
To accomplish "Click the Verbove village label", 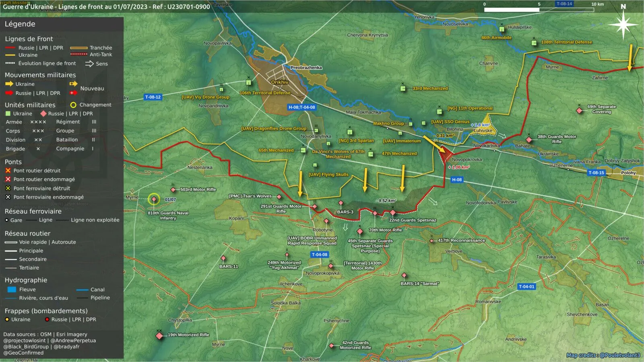I will point(454,251).
